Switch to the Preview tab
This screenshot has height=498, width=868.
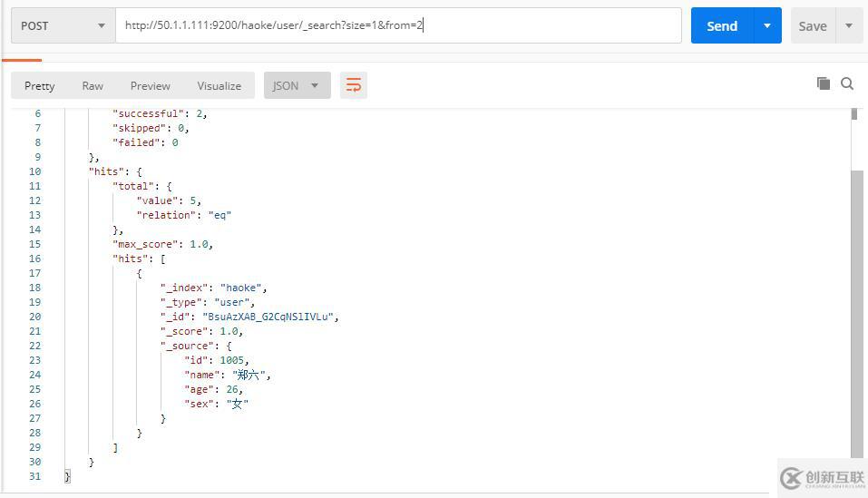point(150,86)
